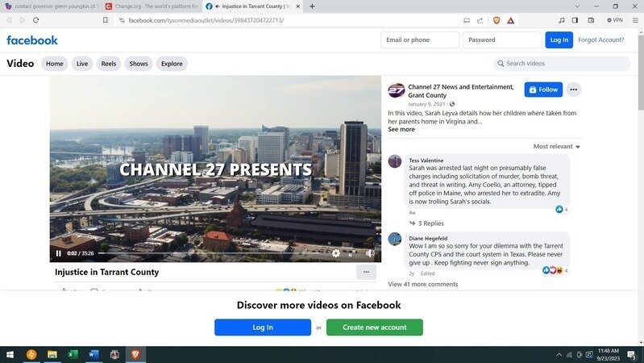Open the Shows tab
The height and width of the screenshot is (363, 644).
pos(139,64)
